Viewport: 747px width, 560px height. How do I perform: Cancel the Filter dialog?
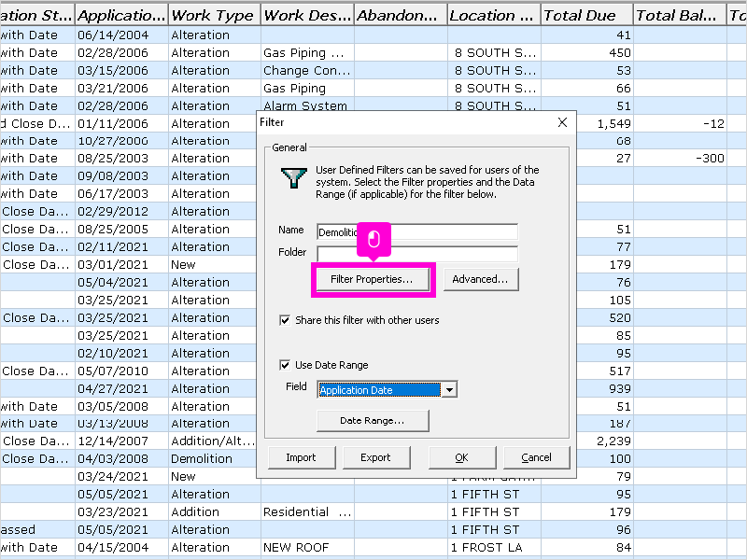click(x=536, y=457)
